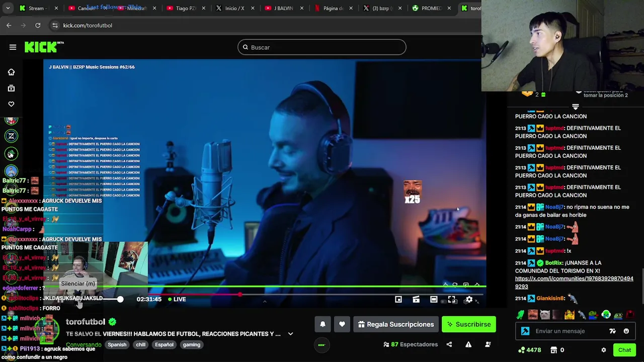
Task: Select the chill tag
Action: point(140,345)
